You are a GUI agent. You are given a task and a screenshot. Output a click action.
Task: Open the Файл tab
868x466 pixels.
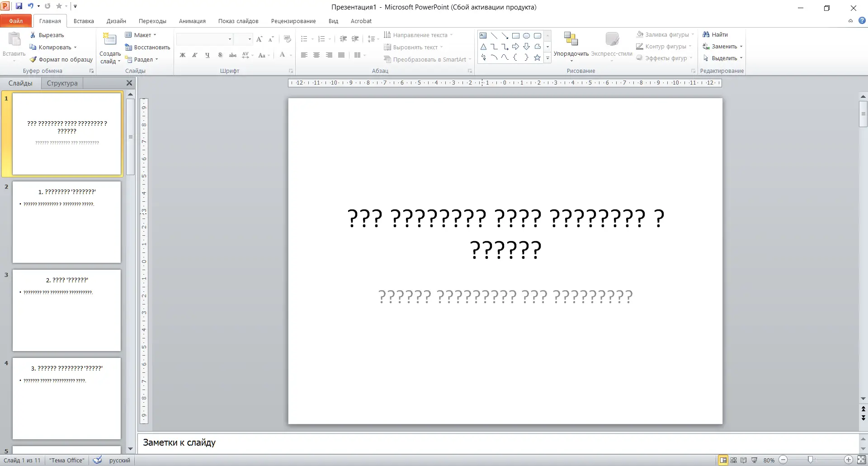click(x=16, y=21)
